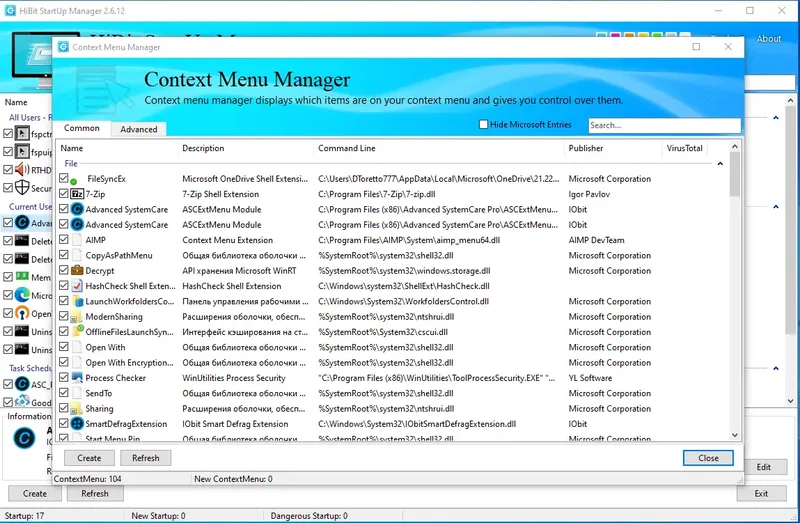Click the context menu list scroll-up arrow
Screen dimensions: 800x523
tap(735, 146)
